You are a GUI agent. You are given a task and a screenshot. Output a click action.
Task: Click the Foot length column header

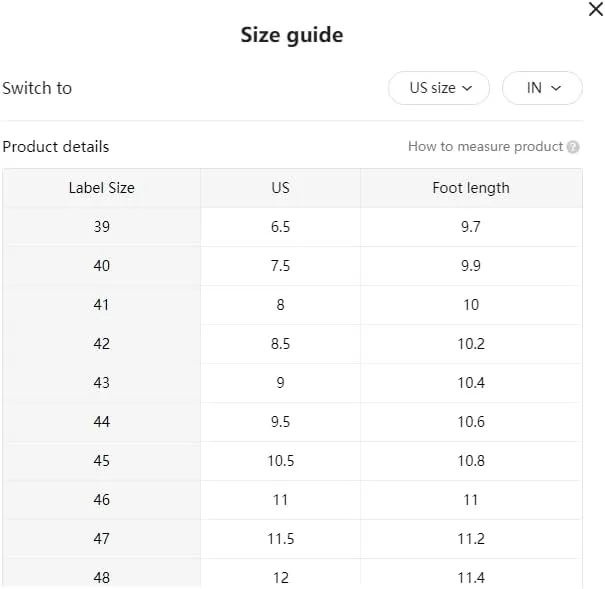(471, 188)
